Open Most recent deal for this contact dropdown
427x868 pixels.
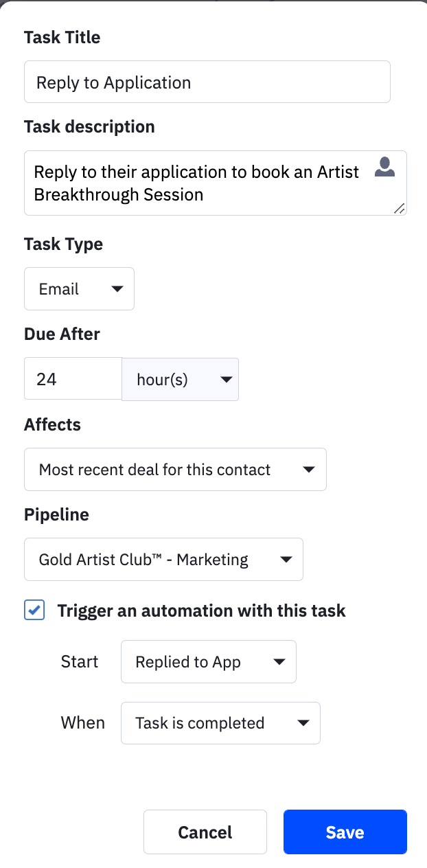coord(175,470)
